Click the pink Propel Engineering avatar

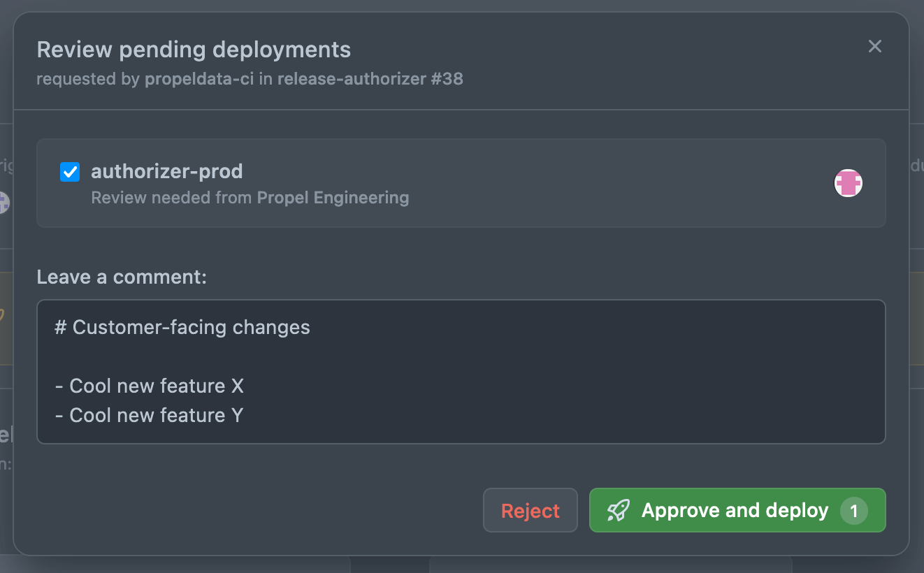tap(848, 183)
